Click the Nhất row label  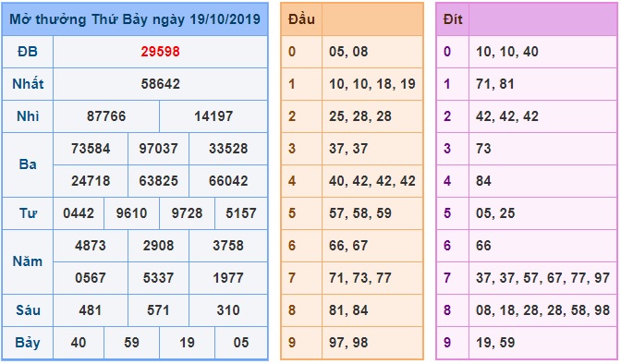pyautogui.click(x=28, y=84)
